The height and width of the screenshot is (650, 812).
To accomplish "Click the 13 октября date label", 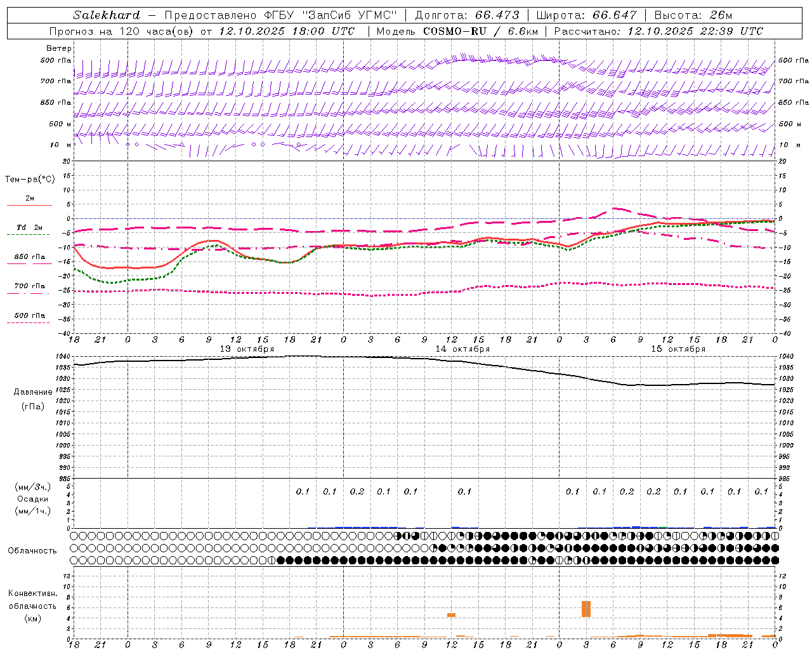I will point(247,349).
